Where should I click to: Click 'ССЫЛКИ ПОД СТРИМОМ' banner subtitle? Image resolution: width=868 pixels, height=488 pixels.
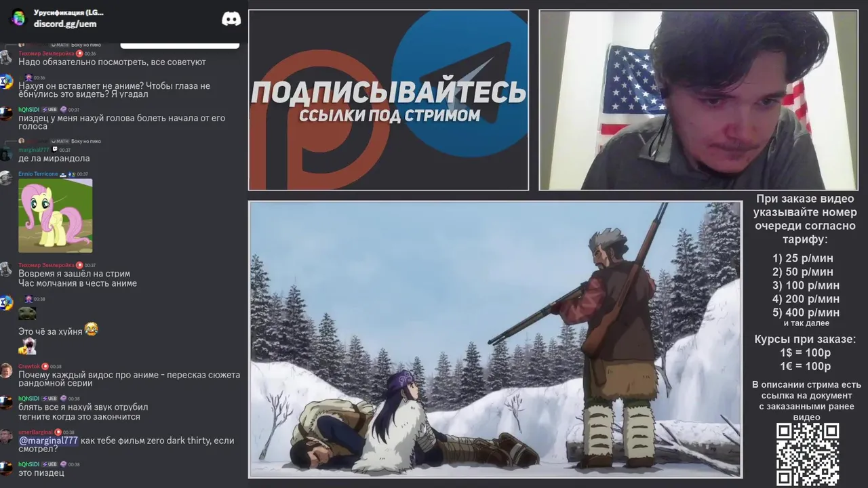tap(389, 115)
